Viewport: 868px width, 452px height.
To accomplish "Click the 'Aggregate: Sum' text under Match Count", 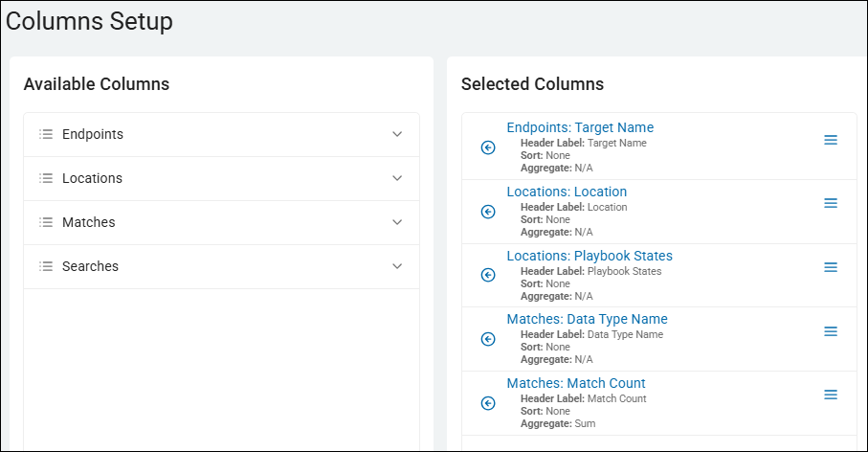I will (558, 423).
